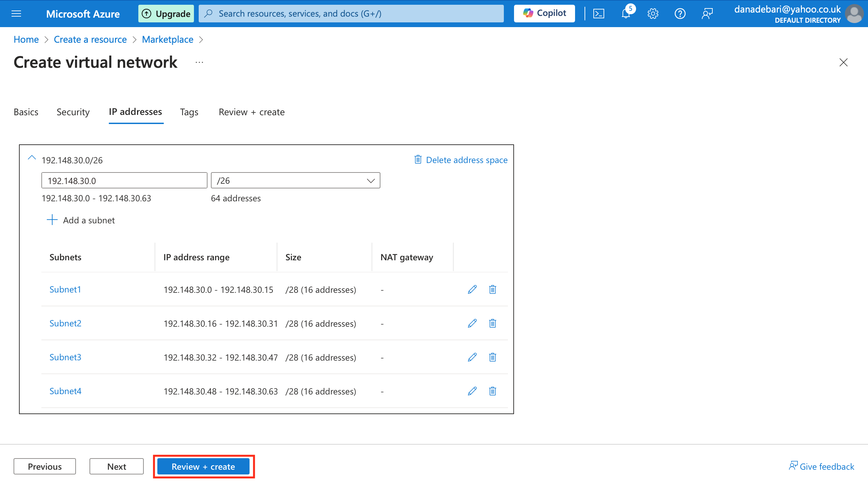Switch to the Security tab
The width and height of the screenshot is (868, 488).
[x=73, y=112]
